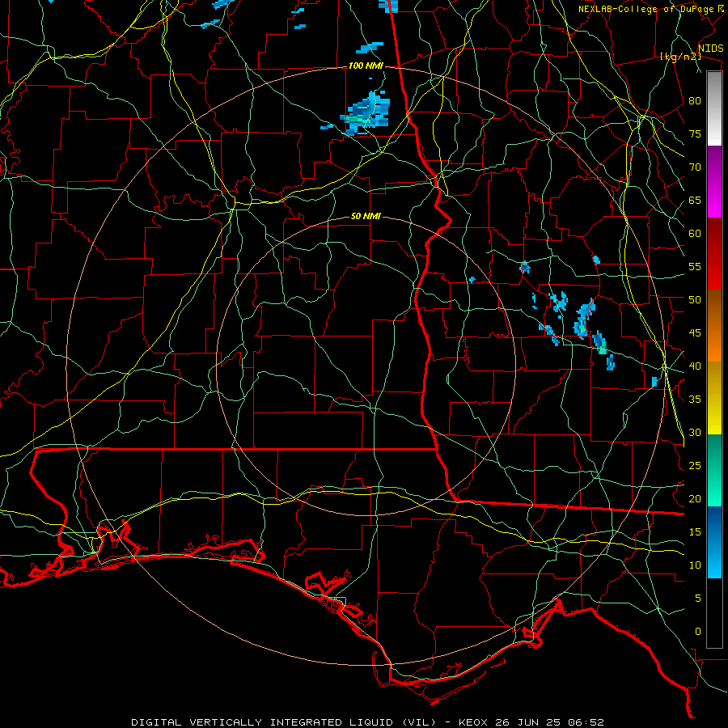
Task: Click the 5 value on the color scale
Action: pyautogui.click(x=698, y=598)
